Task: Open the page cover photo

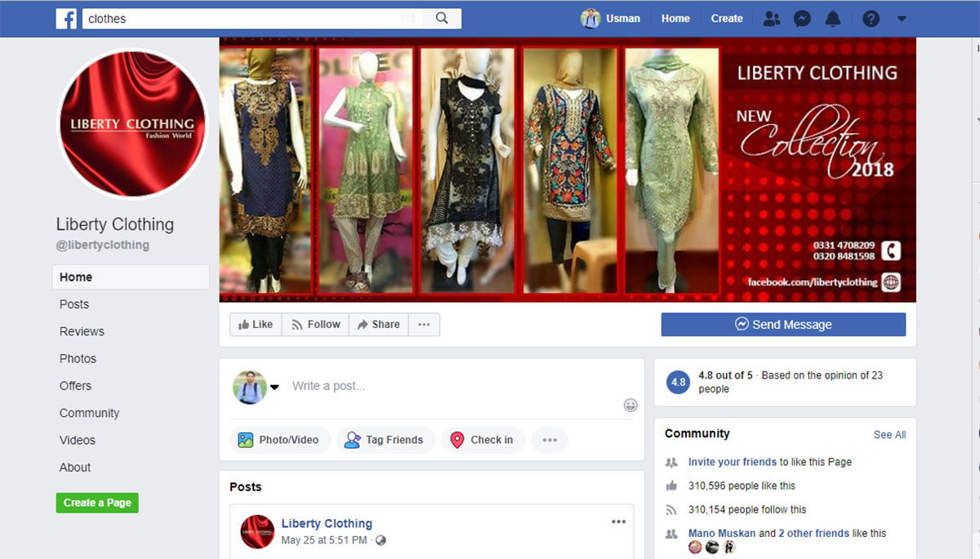Action: (568, 170)
